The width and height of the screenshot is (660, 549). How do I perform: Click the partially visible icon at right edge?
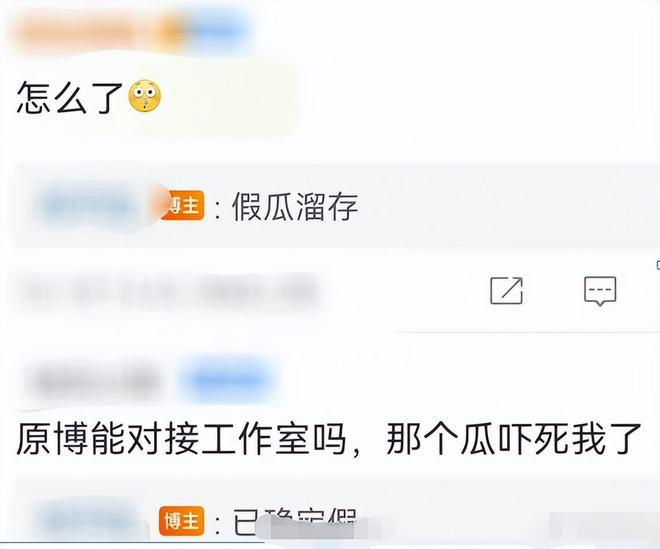click(x=657, y=265)
